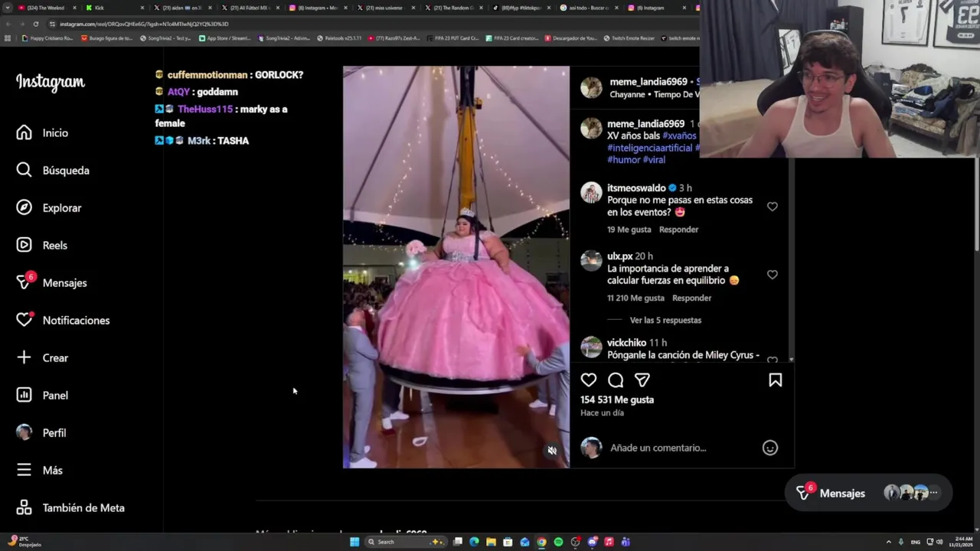Open the Explorar page
The image size is (980, 551).
pyautogui.click(x=49, y=208)
